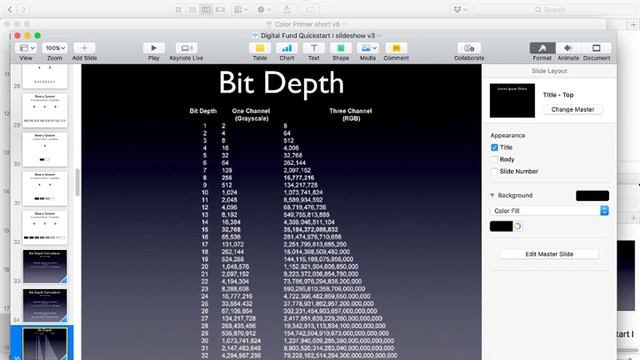The height and width of the screenshot is (360, 640).
Task: Click the bold 16,777,216 value in RGB column
Action: coord(299,178)
